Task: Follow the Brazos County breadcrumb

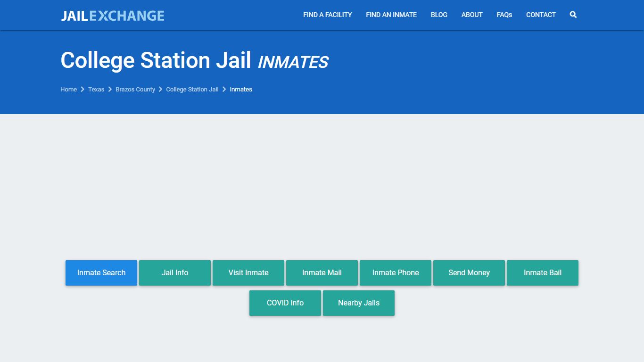Action: (135, 89)
